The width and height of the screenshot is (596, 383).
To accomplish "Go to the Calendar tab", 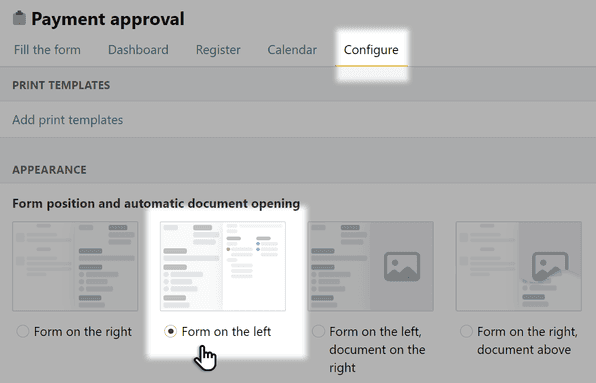I will tap(292, 50).
